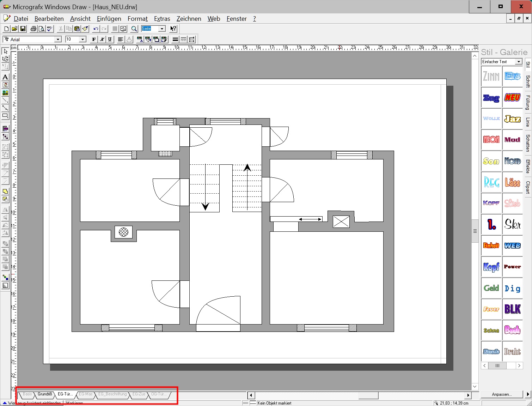Select the Rectangle drawing tool
This screenshot has height=406, width=532.
click(5, 115)
